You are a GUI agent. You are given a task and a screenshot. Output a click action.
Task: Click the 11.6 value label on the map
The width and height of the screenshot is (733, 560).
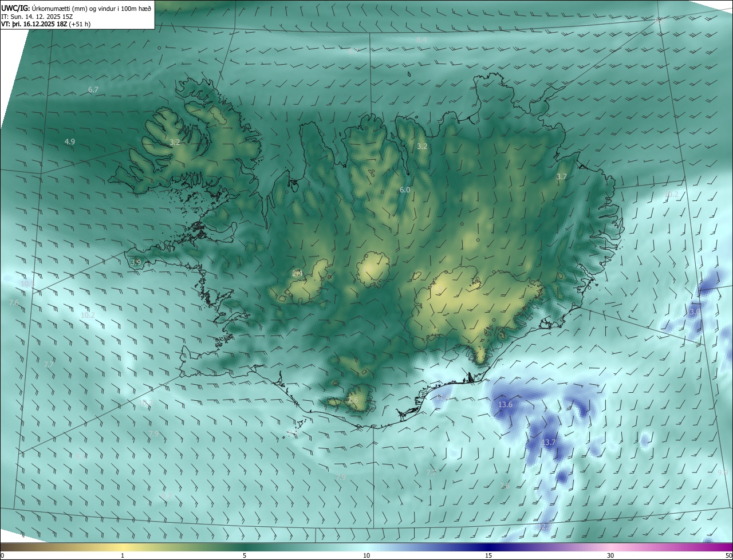click(443, 397)
